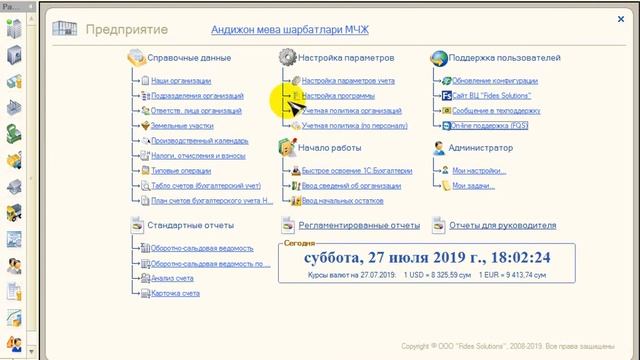Screen dimensions: 640x360
Task: Click the sidebar scroll down arrow
Action: 31,351
